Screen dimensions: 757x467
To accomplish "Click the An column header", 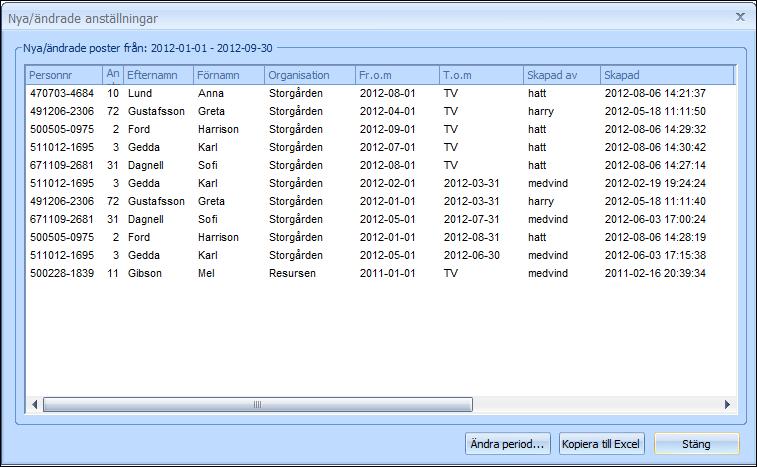I will point(113,75).
